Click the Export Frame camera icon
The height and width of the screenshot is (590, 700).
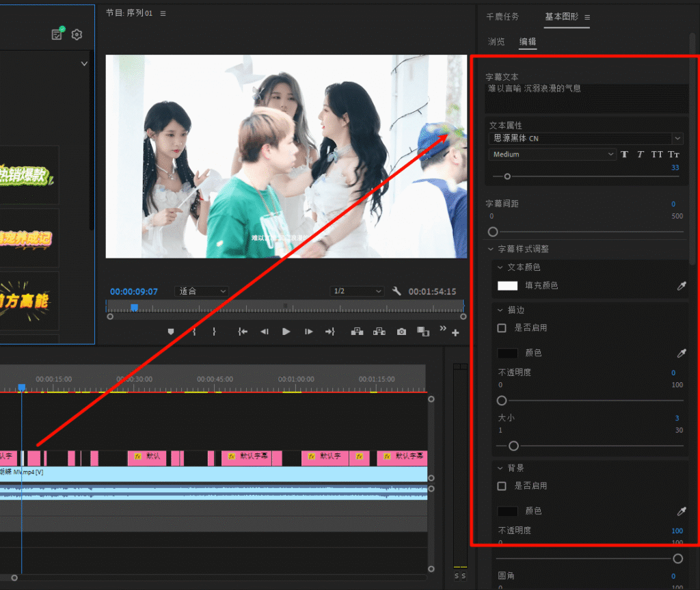click(x=401, y=332)
